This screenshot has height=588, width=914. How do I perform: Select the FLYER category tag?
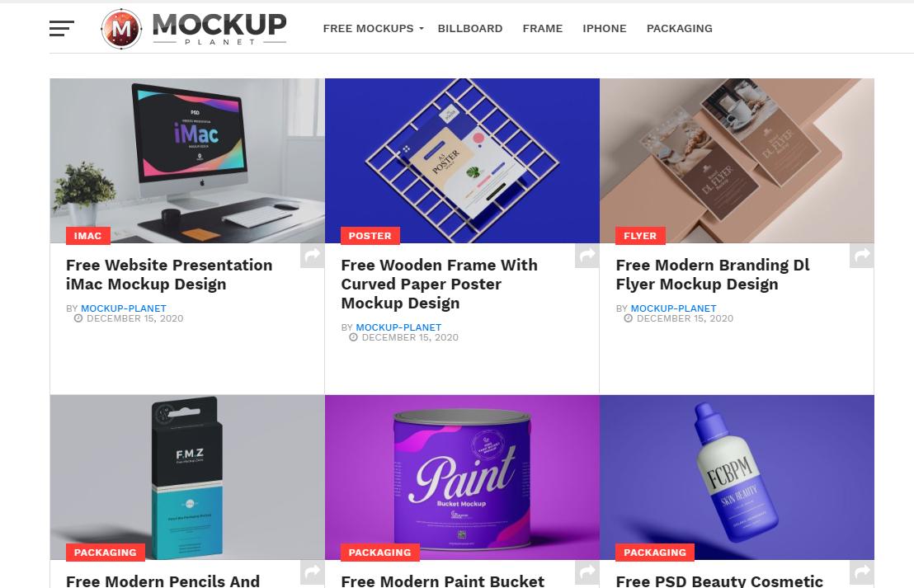point(640,235)
